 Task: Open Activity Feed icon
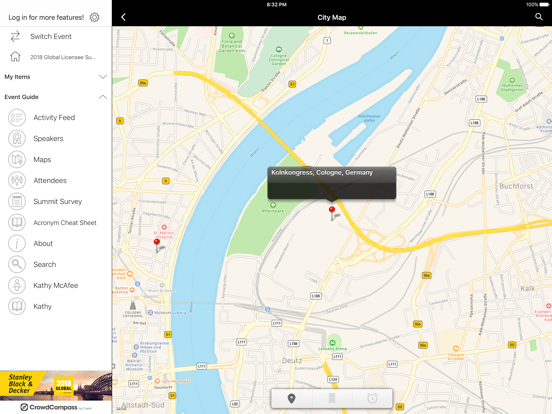17,118
